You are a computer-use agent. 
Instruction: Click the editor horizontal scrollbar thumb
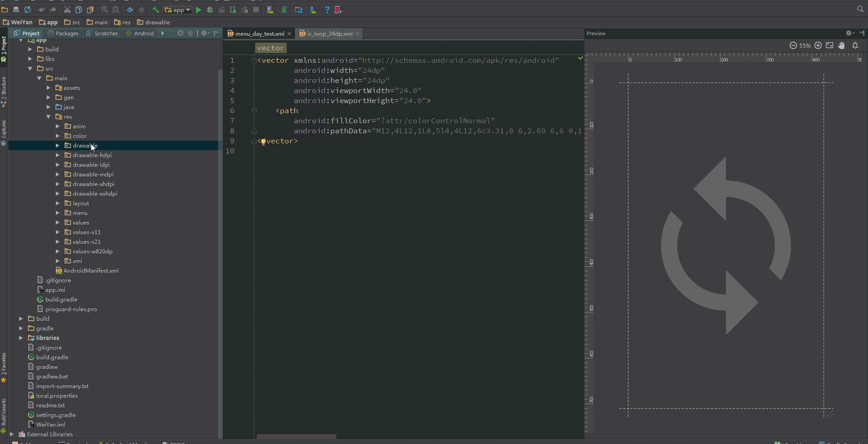(296, 437)
